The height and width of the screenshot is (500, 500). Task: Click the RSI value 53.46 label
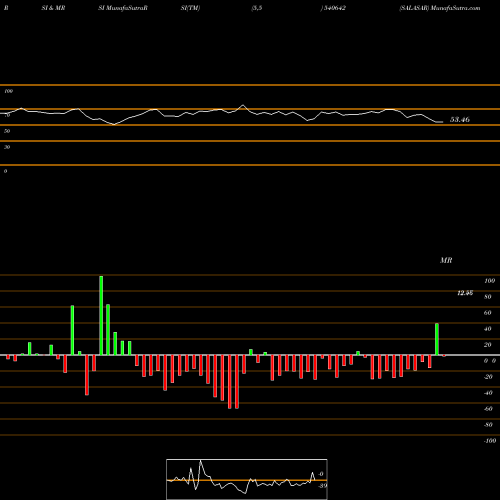[460, 119]
